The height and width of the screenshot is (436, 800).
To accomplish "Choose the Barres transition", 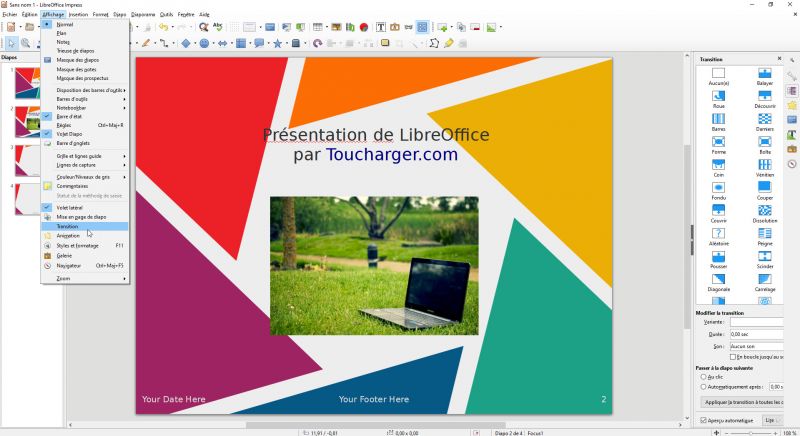I will coord(718,121).
